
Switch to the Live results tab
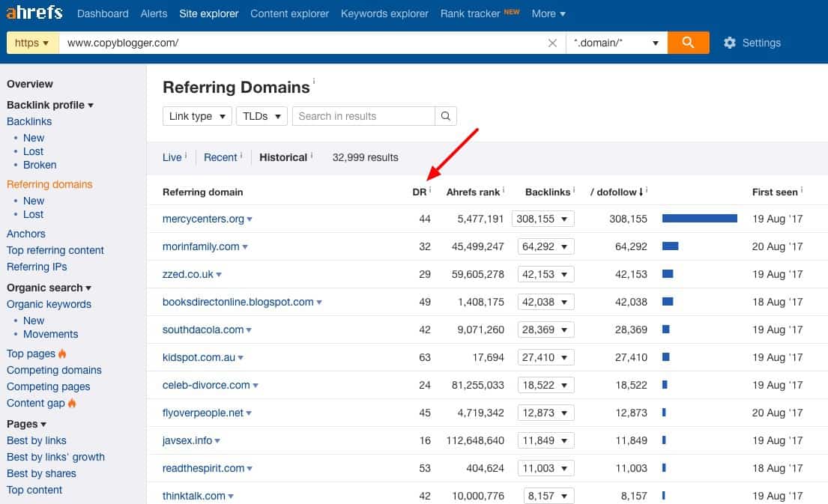pyautogui.click(x=172, y=157)
